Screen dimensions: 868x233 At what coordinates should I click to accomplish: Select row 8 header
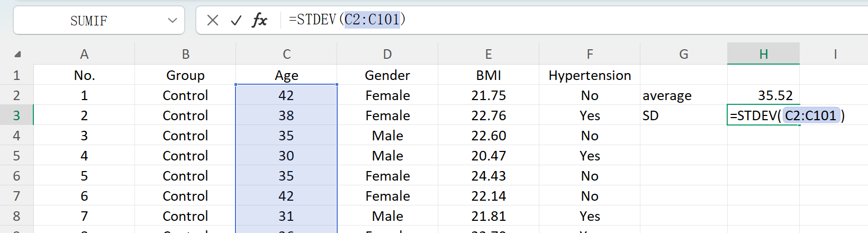(x=17, y=216)
